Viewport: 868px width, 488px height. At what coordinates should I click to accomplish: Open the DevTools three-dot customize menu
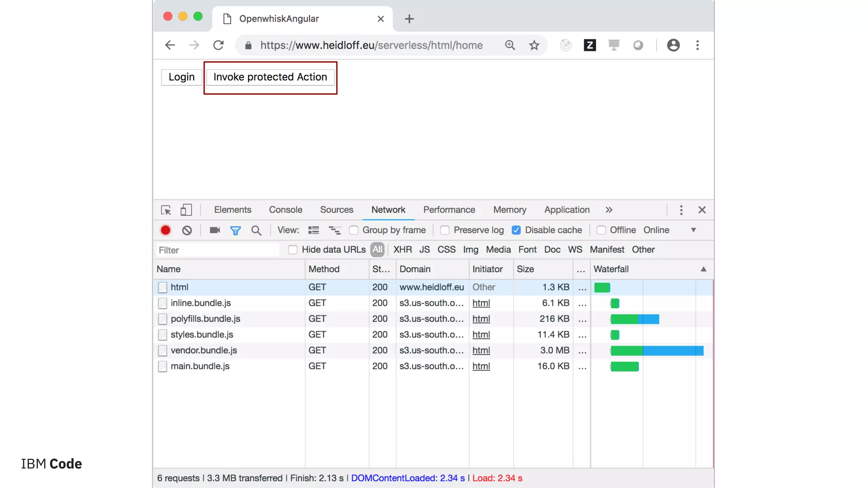pos(681,210)
